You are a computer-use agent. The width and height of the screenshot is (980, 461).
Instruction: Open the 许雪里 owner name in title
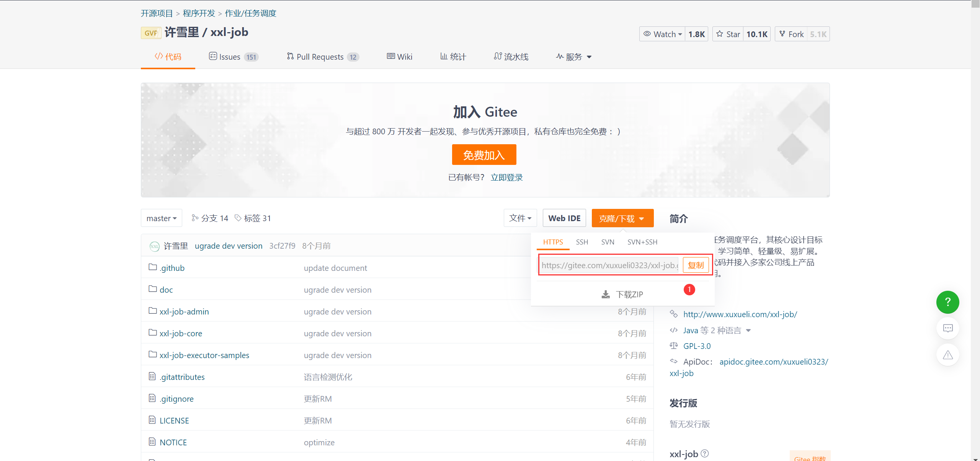182,32
